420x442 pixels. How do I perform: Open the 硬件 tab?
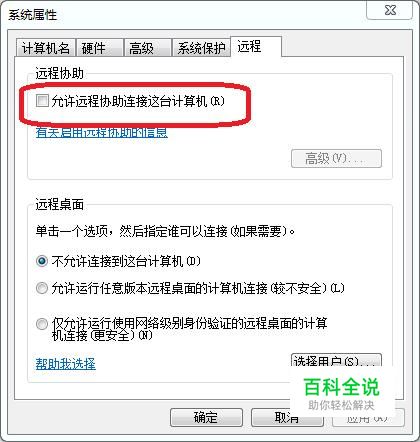coord(99,48)
